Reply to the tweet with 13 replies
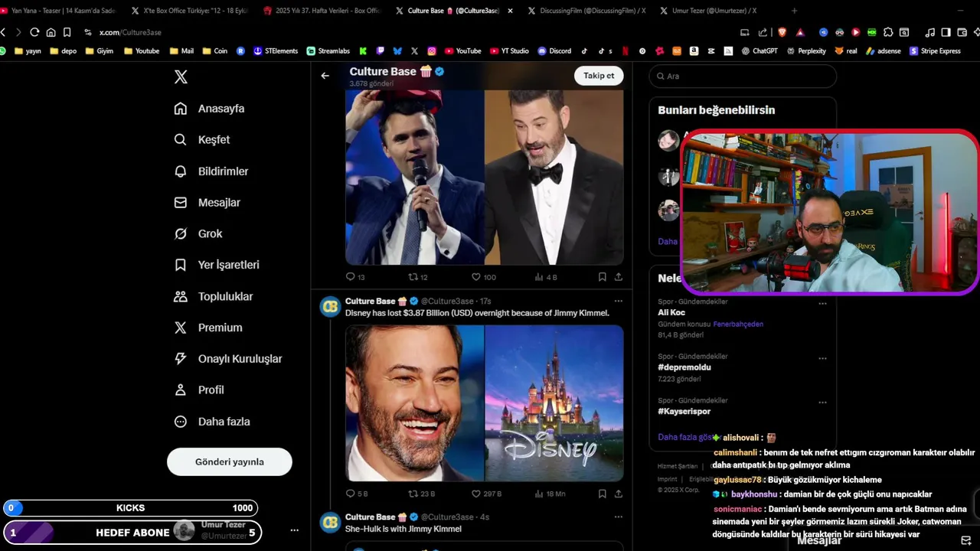 point(355,277)
